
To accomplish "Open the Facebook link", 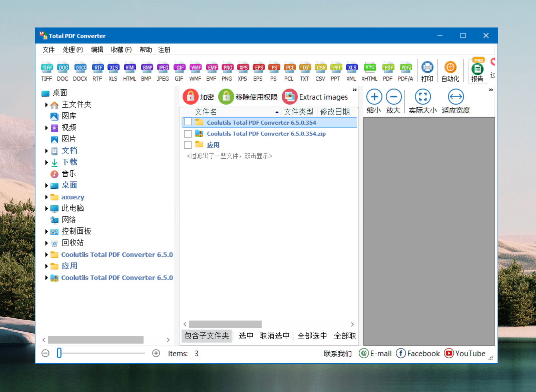I will pos(418,353).
